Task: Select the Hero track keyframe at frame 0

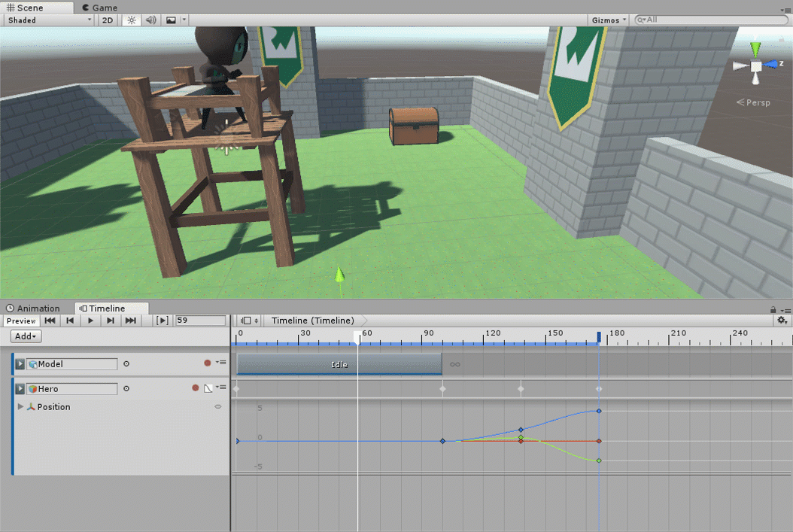Action: pos(236,389)
